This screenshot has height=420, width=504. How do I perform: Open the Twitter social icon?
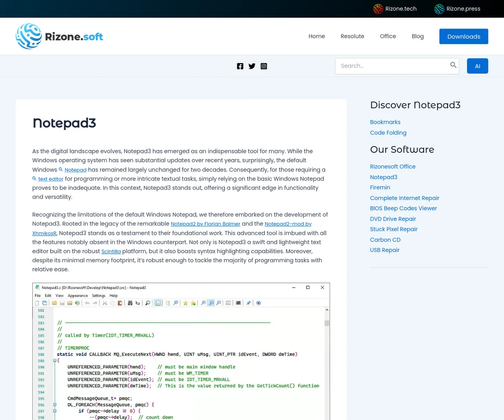pos(252,66)
